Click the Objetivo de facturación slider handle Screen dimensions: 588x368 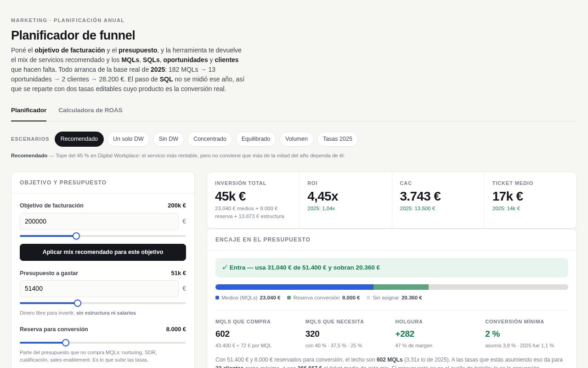pyautogui.click(x=76, y=236)
